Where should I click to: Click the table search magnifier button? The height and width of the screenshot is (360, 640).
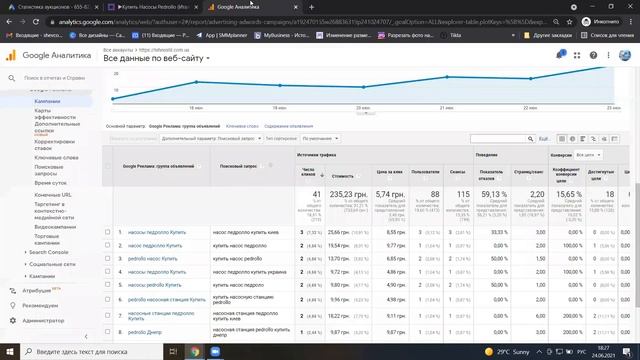click(x=530, y=139)
